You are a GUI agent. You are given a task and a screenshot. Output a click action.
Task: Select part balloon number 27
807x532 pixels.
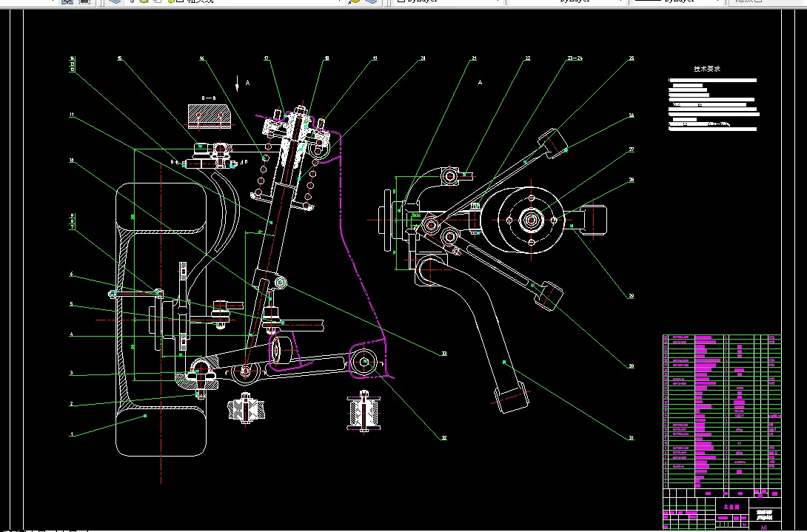click(632, 149)
